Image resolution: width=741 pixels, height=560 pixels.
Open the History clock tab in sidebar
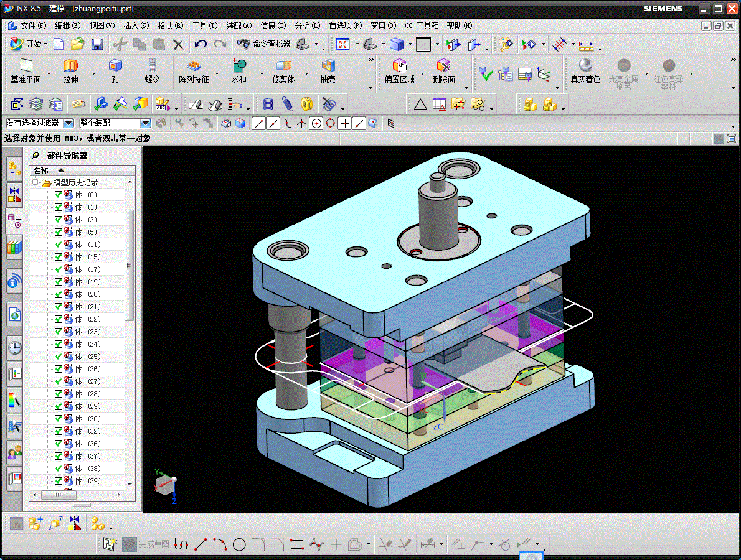pos(14,347)
